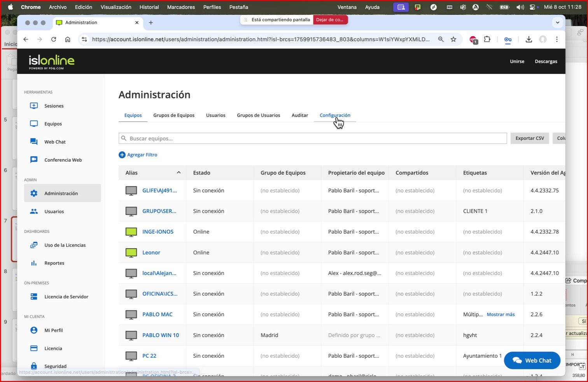Click the Agregar Filtro link
This screenshot has height=382, width=588.
(x=138, y=155)
